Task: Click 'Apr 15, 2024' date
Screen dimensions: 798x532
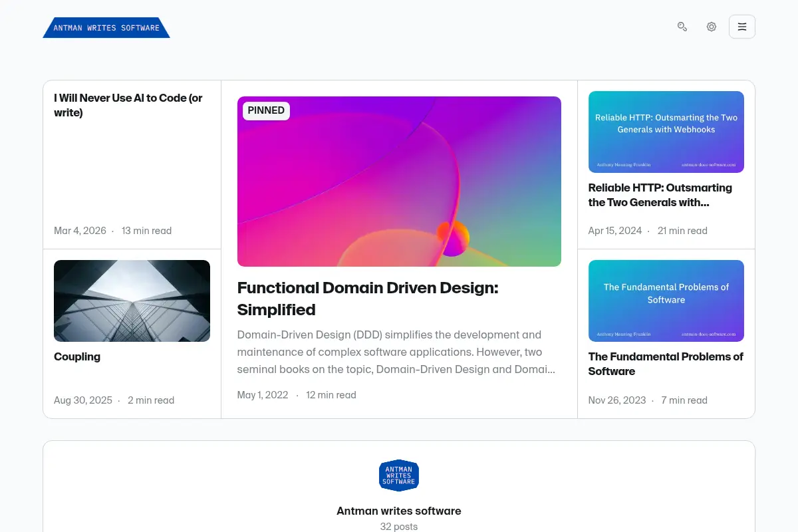Action: point(615,231)
